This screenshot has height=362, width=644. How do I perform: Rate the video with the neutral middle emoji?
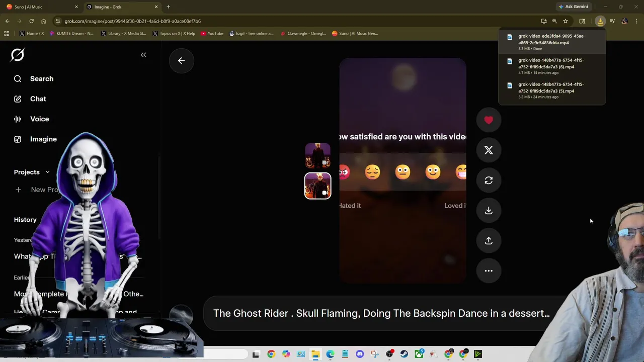403,172
